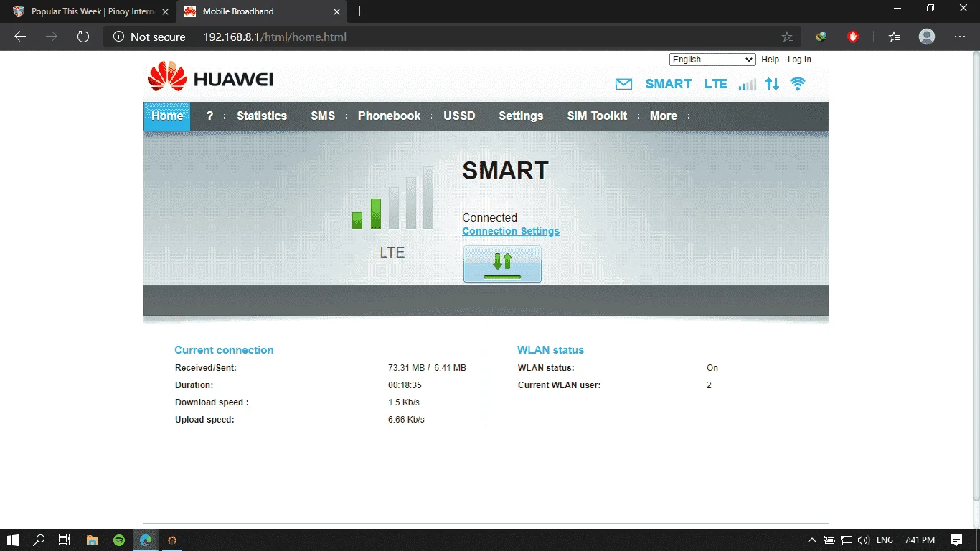Click the Download speed value 1.5 Kb/s
This screenshot has width=980, height=551.
tap(404, 402)
